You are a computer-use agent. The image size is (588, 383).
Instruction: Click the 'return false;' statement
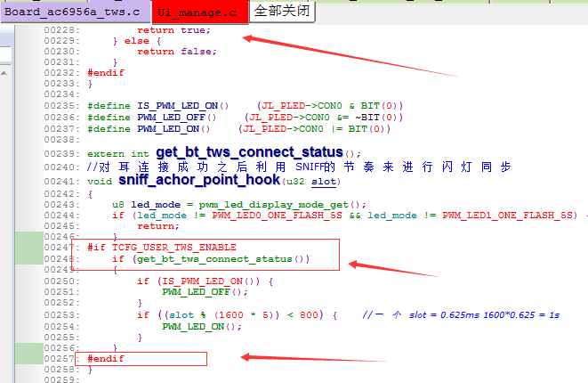click(177, 52)
